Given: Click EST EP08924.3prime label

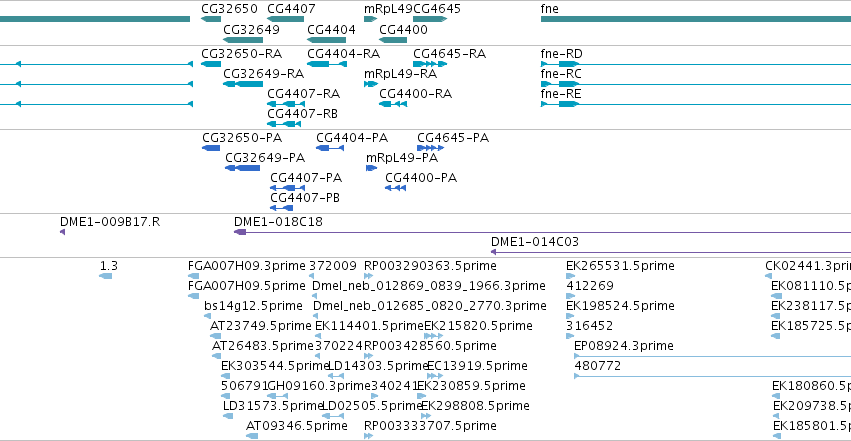Looking at the screenshot, I should [624, 346].
